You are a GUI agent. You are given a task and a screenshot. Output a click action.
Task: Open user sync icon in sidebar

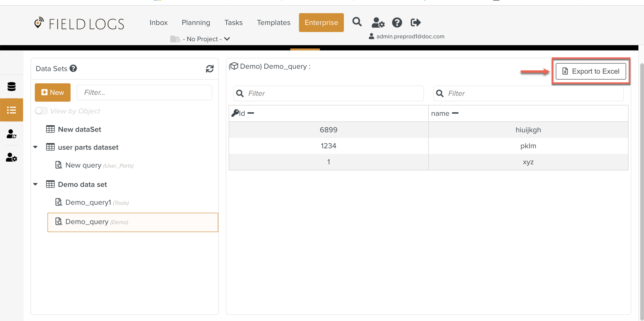[12, 134]
